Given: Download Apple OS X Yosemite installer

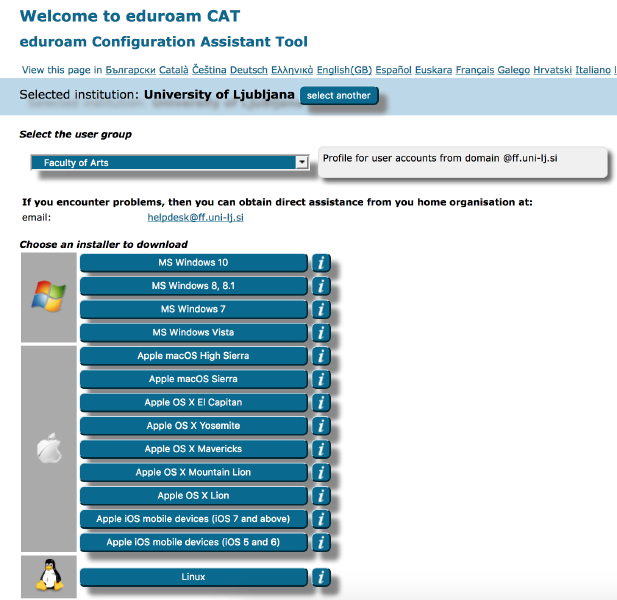Looking at the screenshot, I should click(193, 426).
